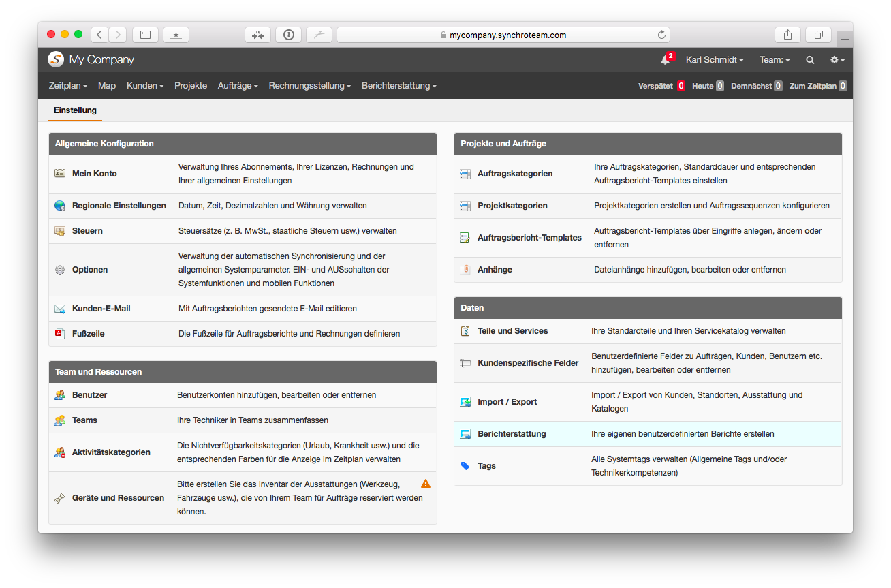The width and height of the screenshot is (891, 588).
Task: Toggle the Safari sidebar button
Action: pos(145,35)
